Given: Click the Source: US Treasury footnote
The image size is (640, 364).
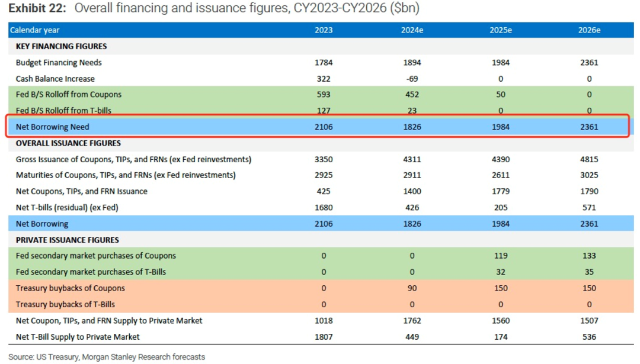Looking at the screenshot, I should [x=107, y=357].
